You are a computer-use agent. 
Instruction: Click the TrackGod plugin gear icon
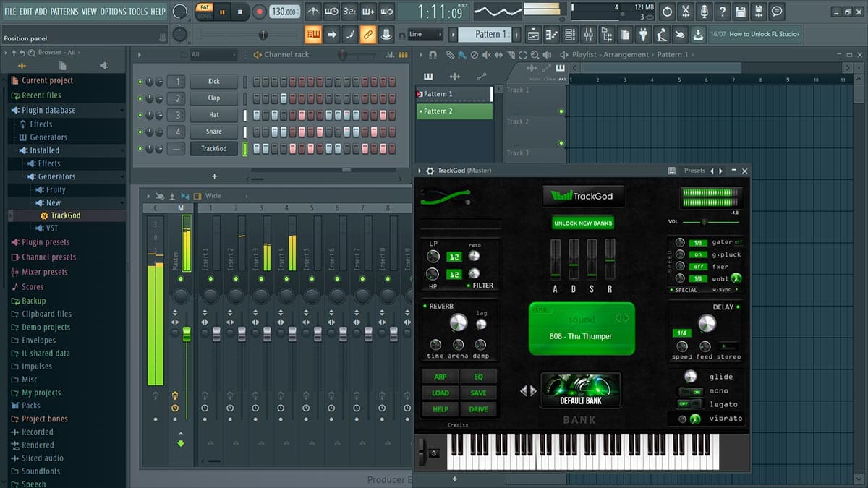430,171
